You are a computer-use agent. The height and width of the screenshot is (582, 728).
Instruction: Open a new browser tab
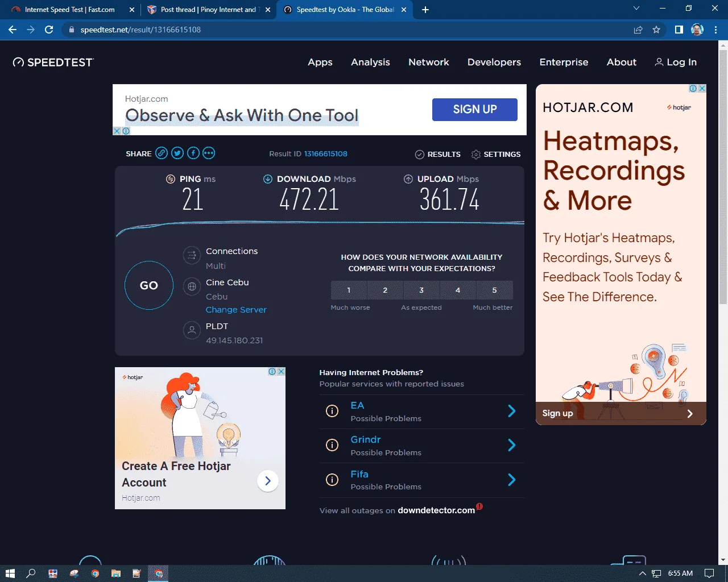pyautogui.click(x=425, y=10)
